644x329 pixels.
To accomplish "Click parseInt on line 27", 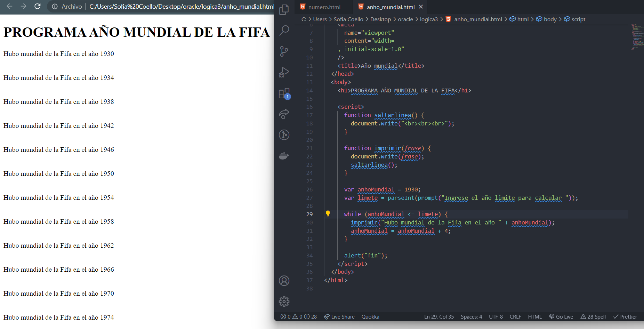I will (x=401, y=198).
